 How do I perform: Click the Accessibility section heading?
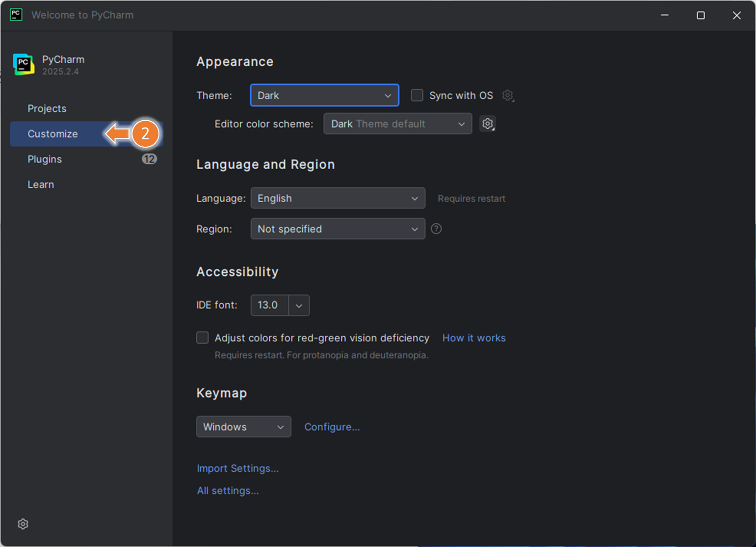[x=237, y=272]
